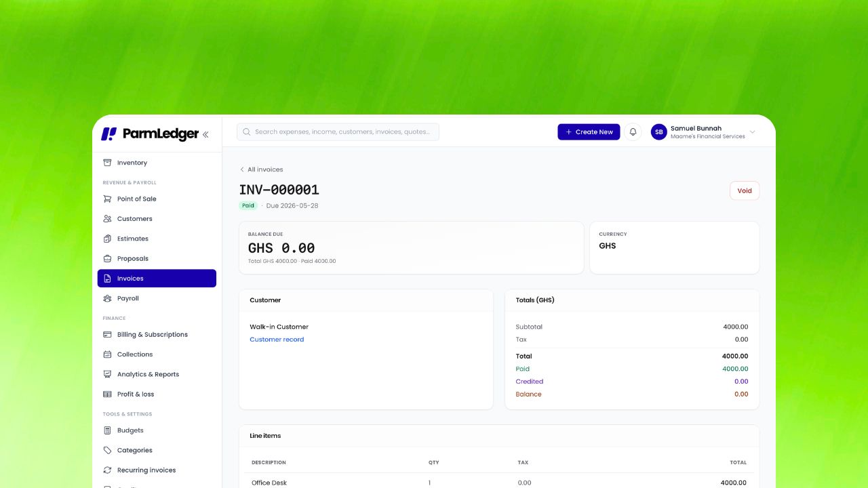
Task: Navigate to Estimates
Action: 157,239
